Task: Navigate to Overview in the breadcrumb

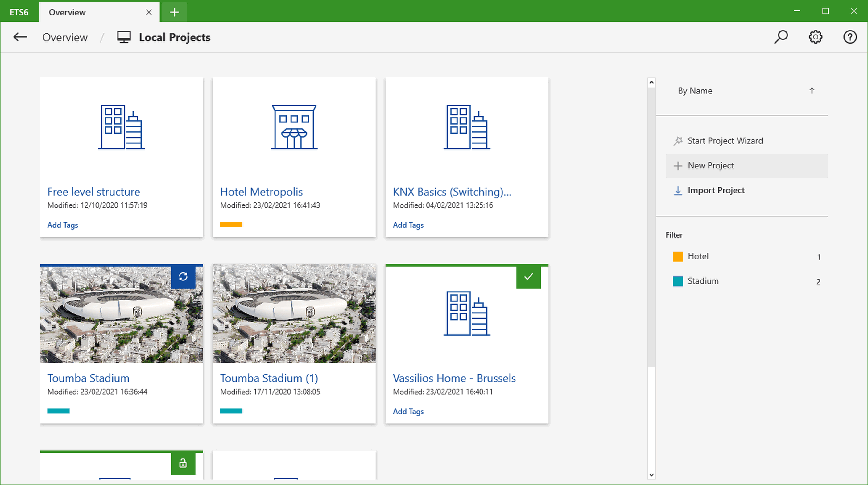Action: pos(65,37)
